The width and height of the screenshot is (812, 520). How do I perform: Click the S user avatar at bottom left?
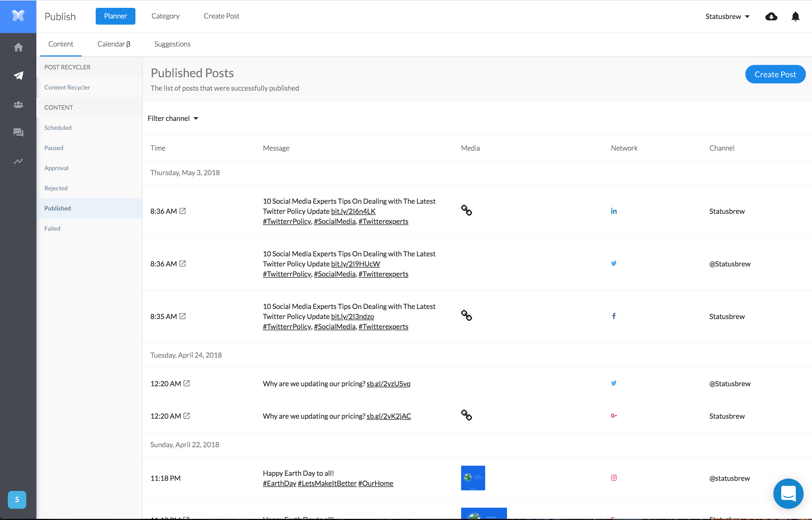pyautogui.click(x=17, y=499)
